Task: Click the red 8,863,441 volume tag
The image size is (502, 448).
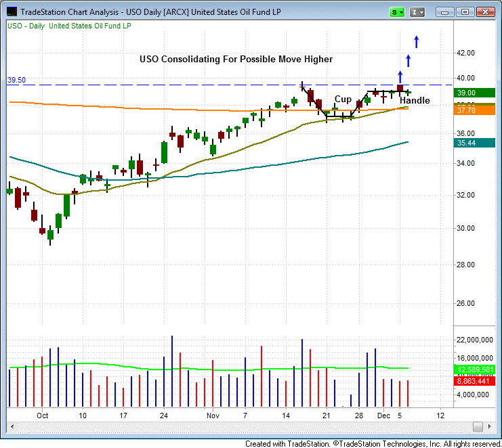Action: click(x=474, y=381)
